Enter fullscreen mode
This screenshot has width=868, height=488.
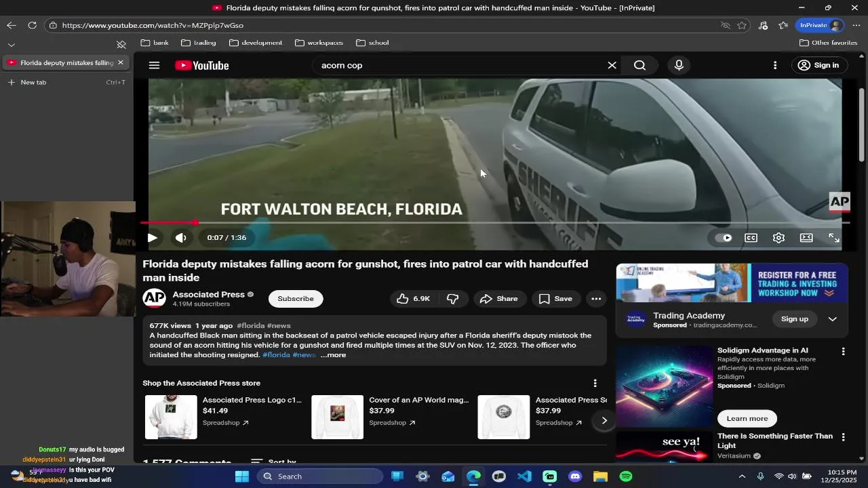coord(834,238)
